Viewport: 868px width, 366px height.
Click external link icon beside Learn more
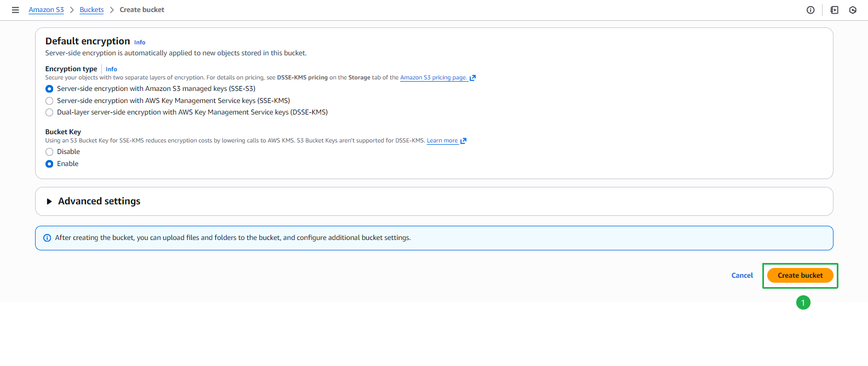[463, 141]
